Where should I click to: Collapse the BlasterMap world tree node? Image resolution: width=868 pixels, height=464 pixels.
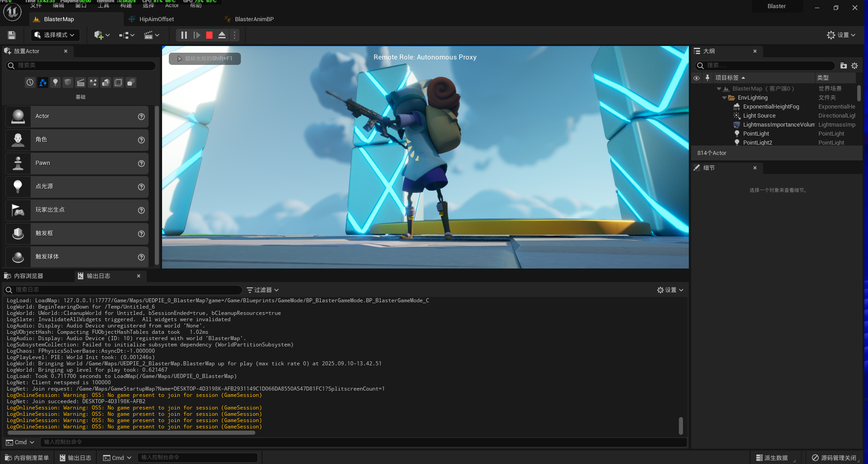719,89
